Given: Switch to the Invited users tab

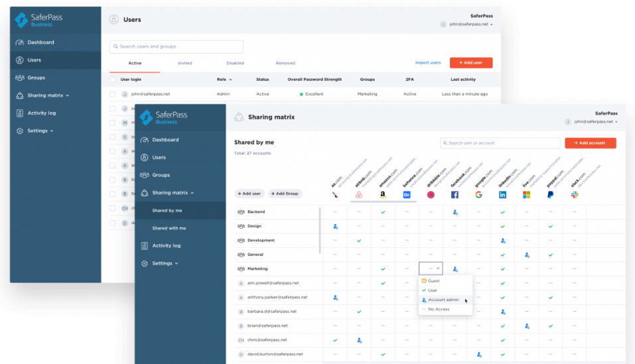Looking at the screenshot, I should tap(185, 64).
